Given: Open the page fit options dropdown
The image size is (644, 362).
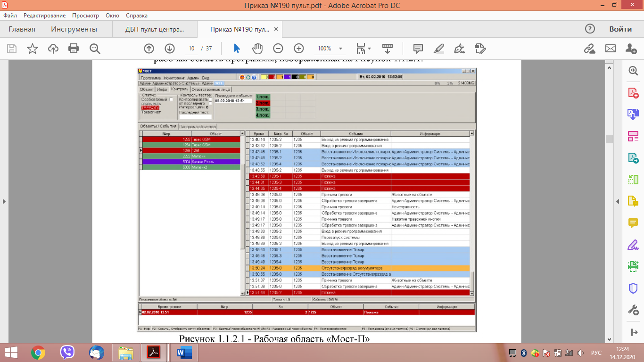Looking at the screenshot, I should [363, 48].
